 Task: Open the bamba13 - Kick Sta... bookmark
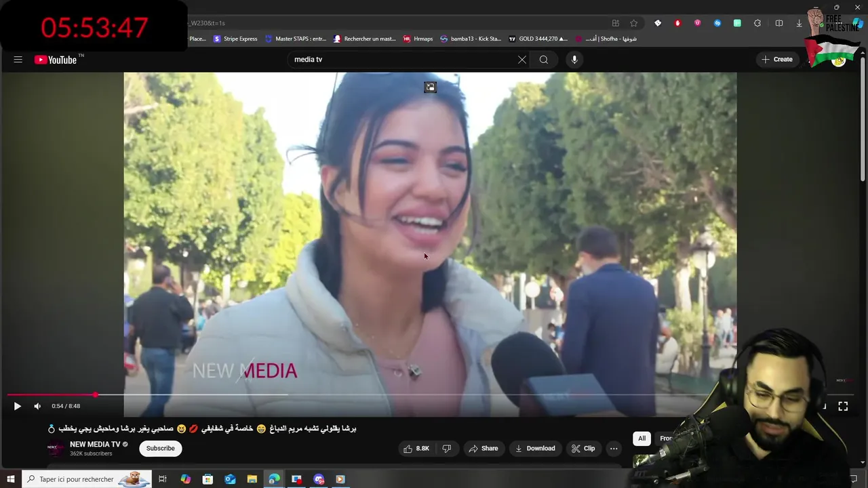(x=471, y=39)
